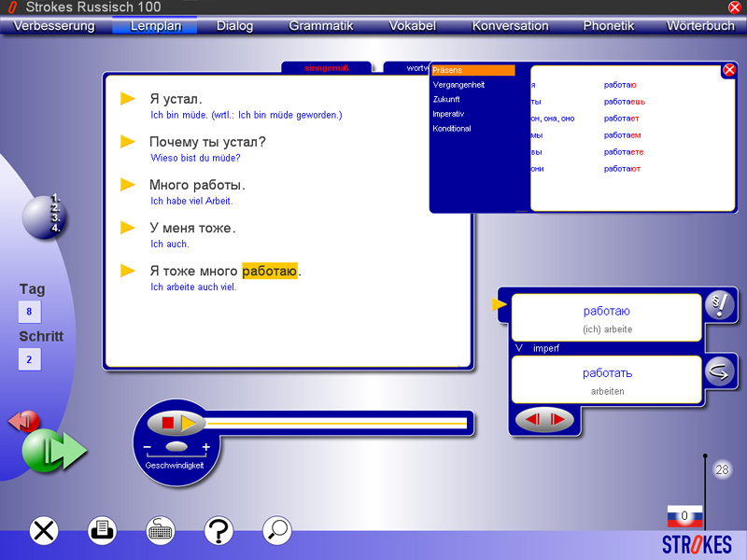The image size is (747, 560).
Task: Click the Russian flag score indicator
Action: (x=684, y=516)
